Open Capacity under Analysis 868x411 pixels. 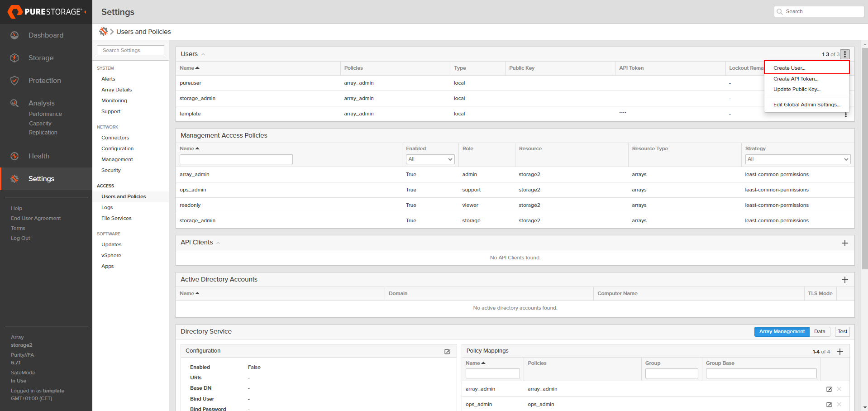(x=40, y=124)
